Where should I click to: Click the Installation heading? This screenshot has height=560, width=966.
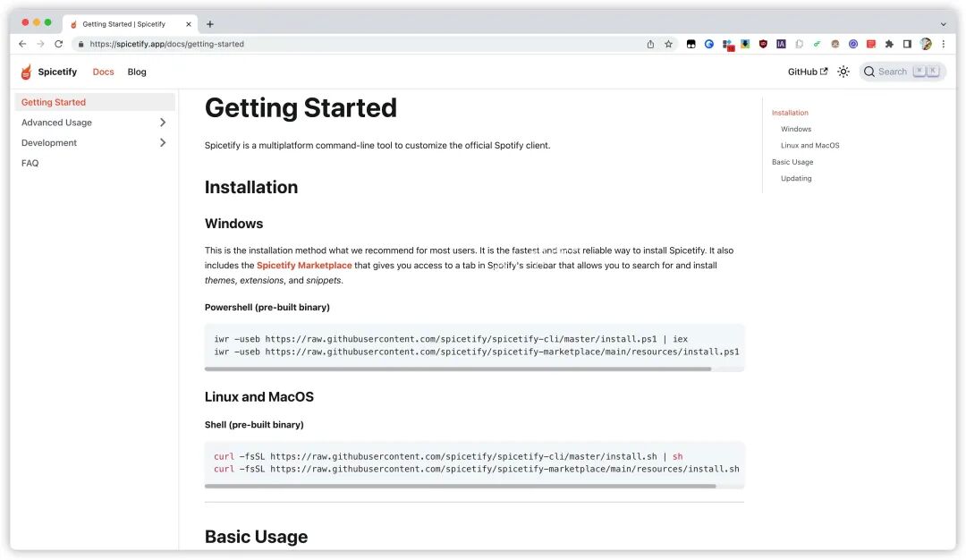pos(251,187)
